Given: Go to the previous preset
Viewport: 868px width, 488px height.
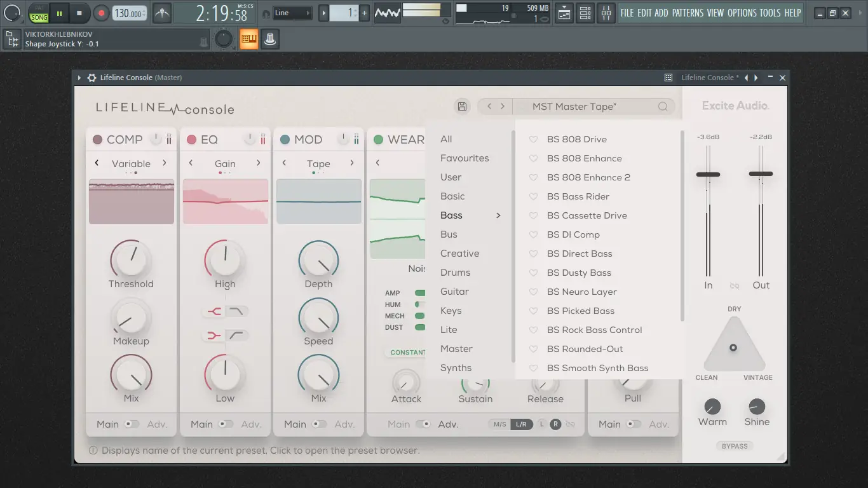Looking at the screenshot, I should click(x=489, y=107).
